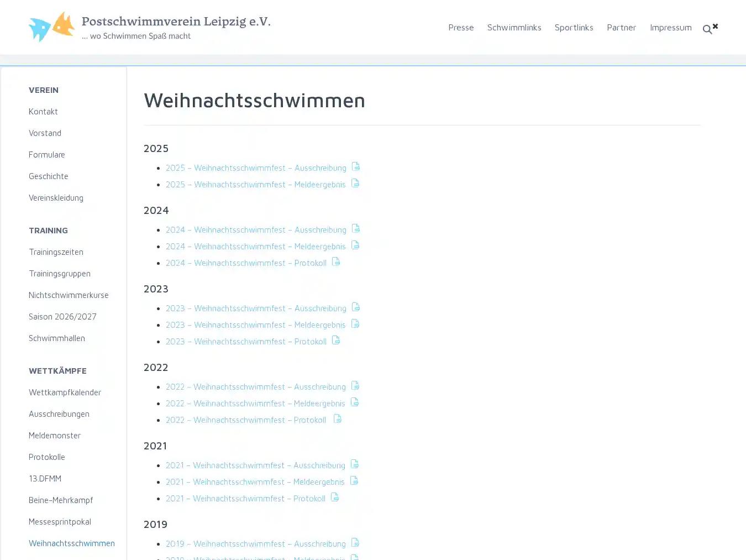Select Partner in the top navigation
The width and height of the screenshot is (746, 560).
pos(621,27)
